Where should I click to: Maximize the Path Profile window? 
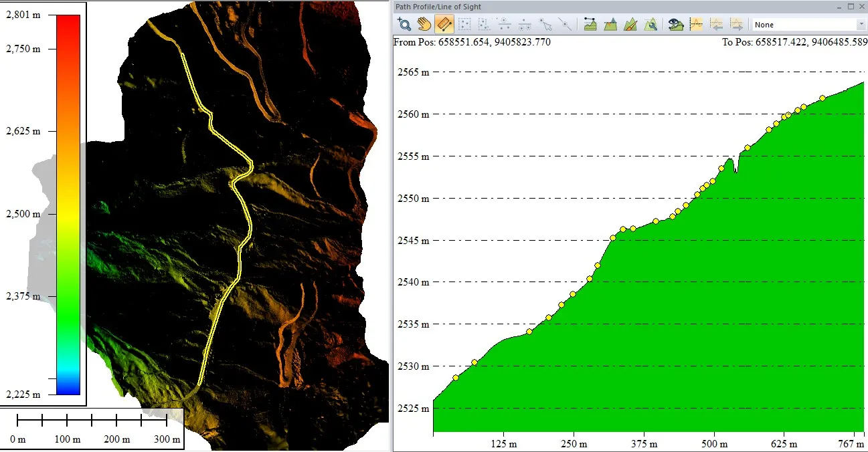point(850,7)
